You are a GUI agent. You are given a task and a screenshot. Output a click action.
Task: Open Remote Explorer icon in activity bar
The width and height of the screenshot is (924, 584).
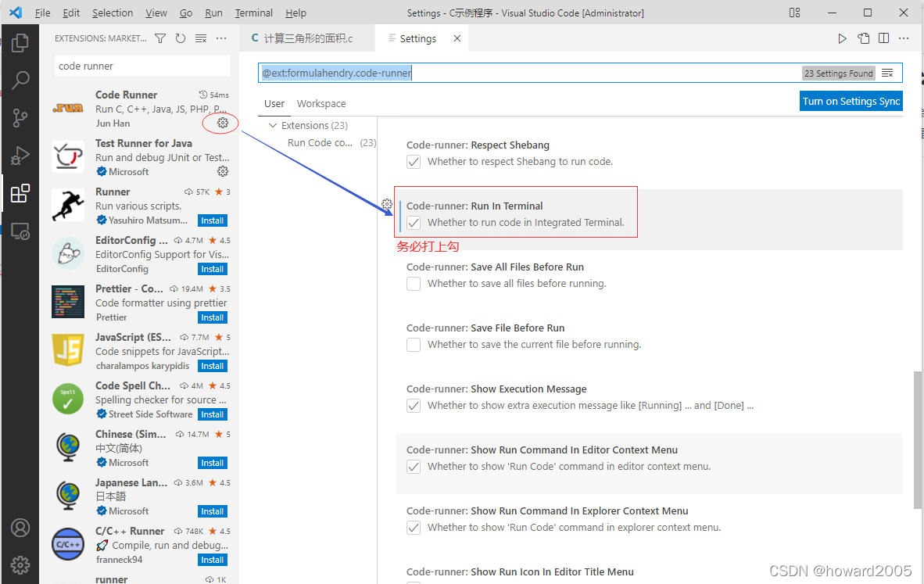20,231
